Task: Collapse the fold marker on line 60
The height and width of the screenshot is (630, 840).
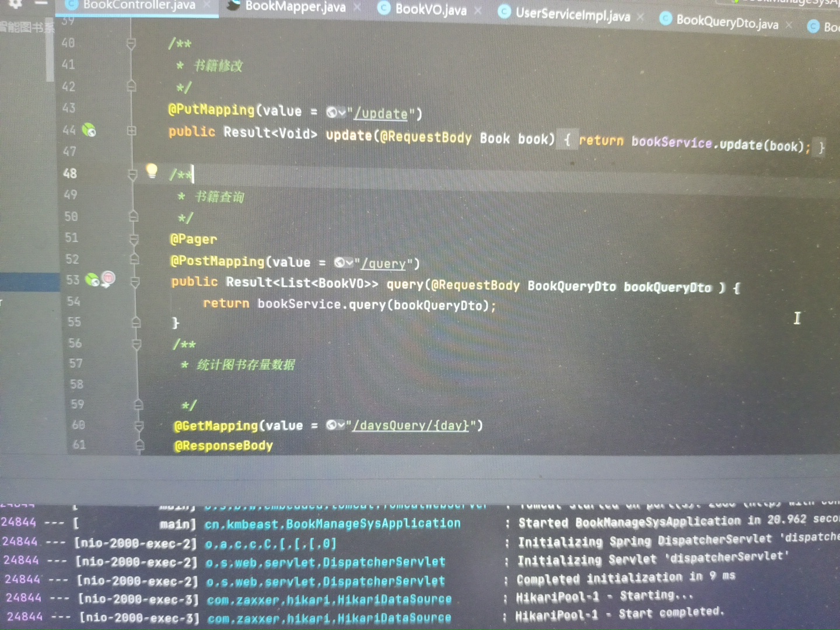Action: (139, 427)
